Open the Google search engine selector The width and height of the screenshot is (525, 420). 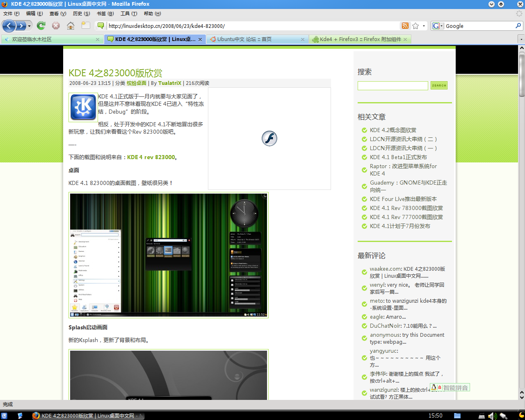(438, 26)
